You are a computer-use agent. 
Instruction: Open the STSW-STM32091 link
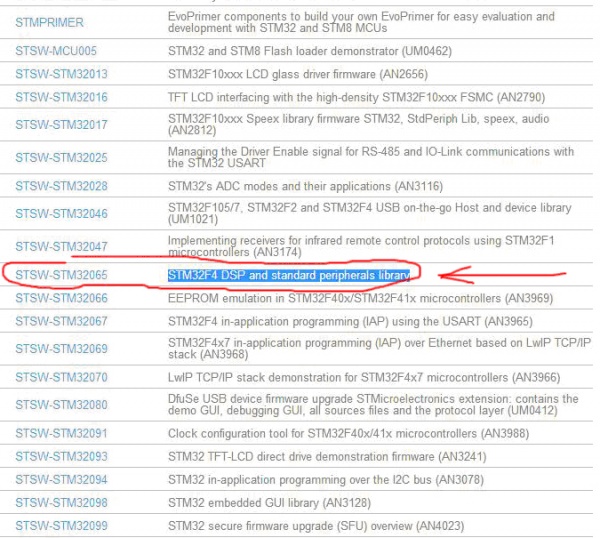click(61, 434)
